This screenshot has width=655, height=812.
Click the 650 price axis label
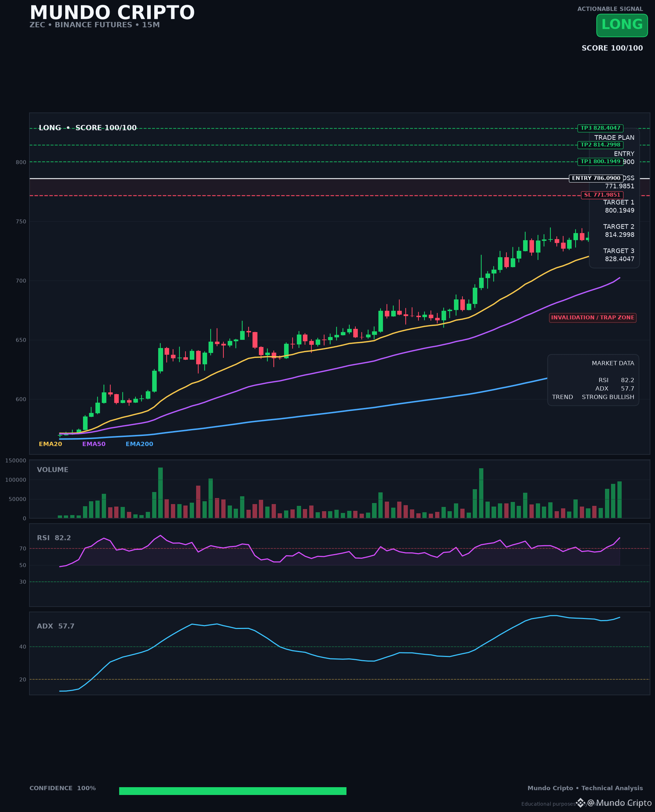[21, 340]
